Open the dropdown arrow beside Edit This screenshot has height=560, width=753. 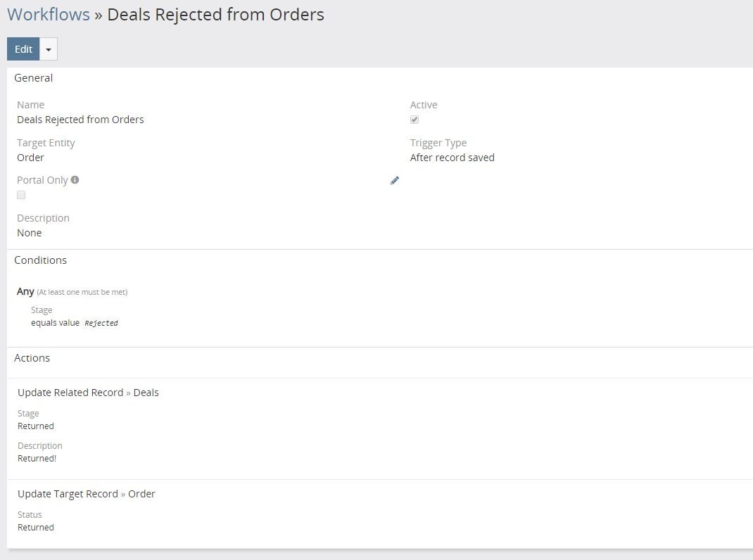click(x=49, y=49)
